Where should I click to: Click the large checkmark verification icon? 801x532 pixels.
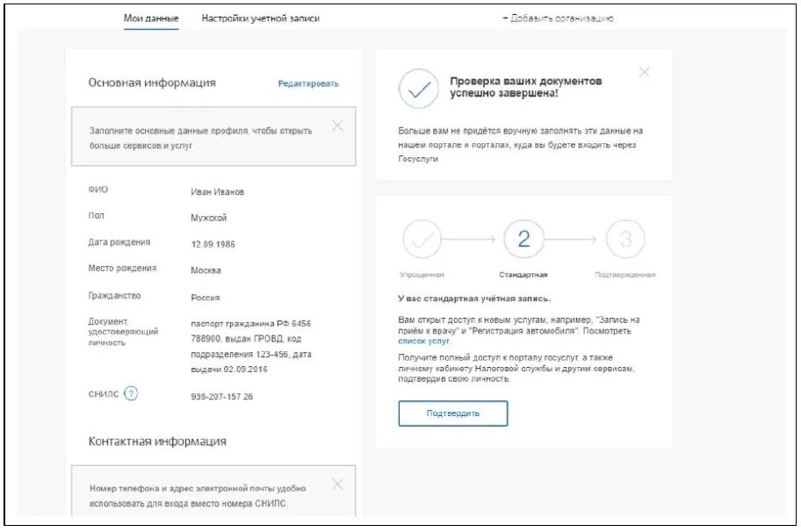pos(419,89)
